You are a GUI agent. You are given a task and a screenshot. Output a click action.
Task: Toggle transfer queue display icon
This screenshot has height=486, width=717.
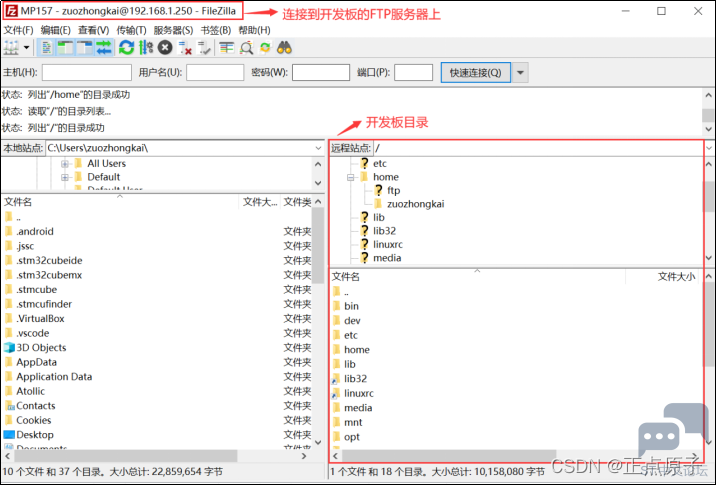pos(101,48)
